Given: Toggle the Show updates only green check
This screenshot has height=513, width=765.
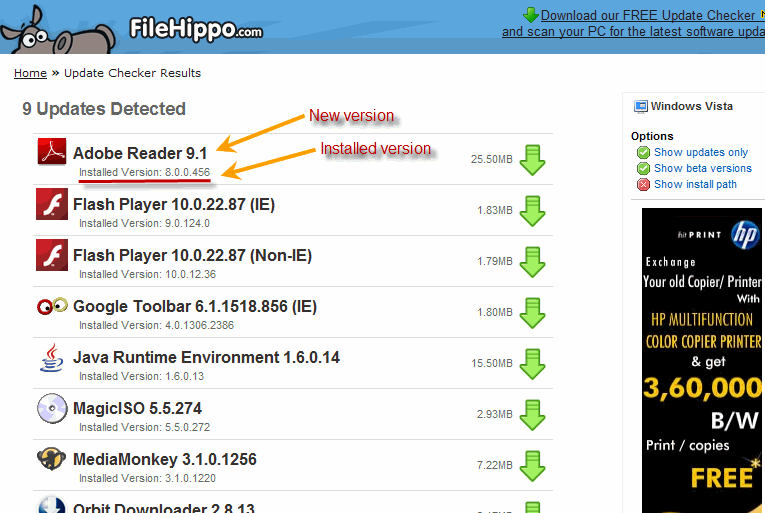Looking at the screenshot, I should coord(644,152).
